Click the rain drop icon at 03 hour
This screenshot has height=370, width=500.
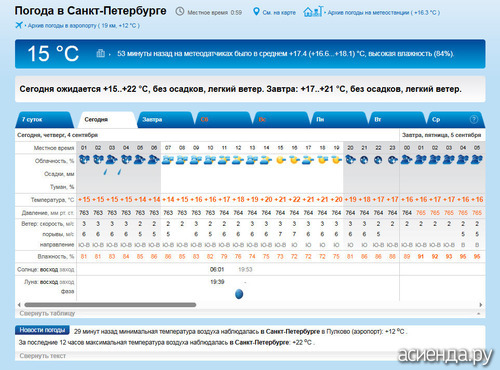106,172
